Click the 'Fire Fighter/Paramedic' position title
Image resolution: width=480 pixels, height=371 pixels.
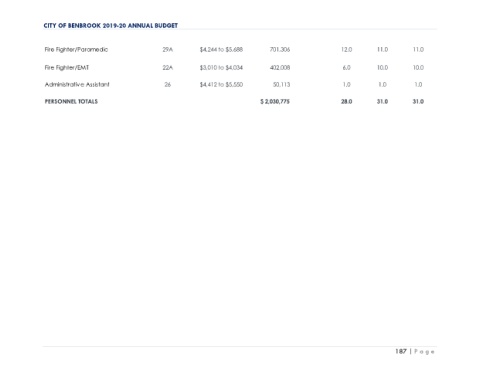point(76,50)
